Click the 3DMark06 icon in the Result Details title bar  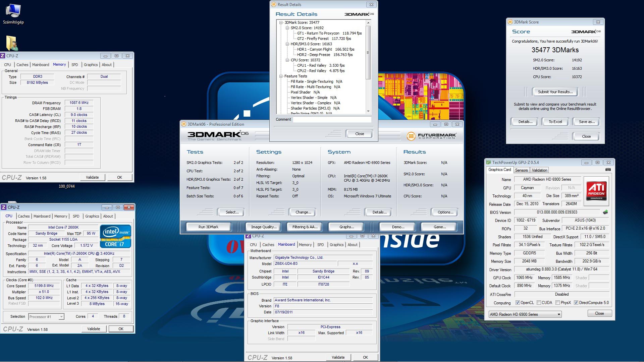pyautogui.click(x=274, y=5)
